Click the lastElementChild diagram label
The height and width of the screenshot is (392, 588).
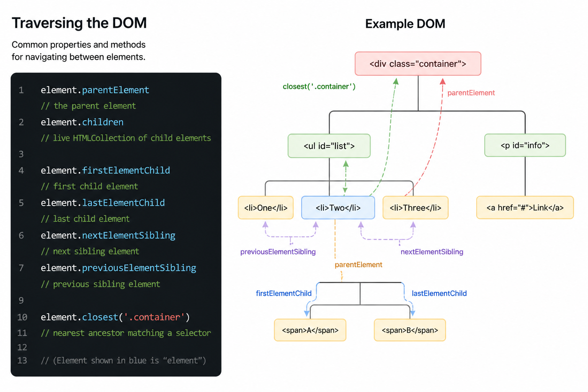(439, 293)
